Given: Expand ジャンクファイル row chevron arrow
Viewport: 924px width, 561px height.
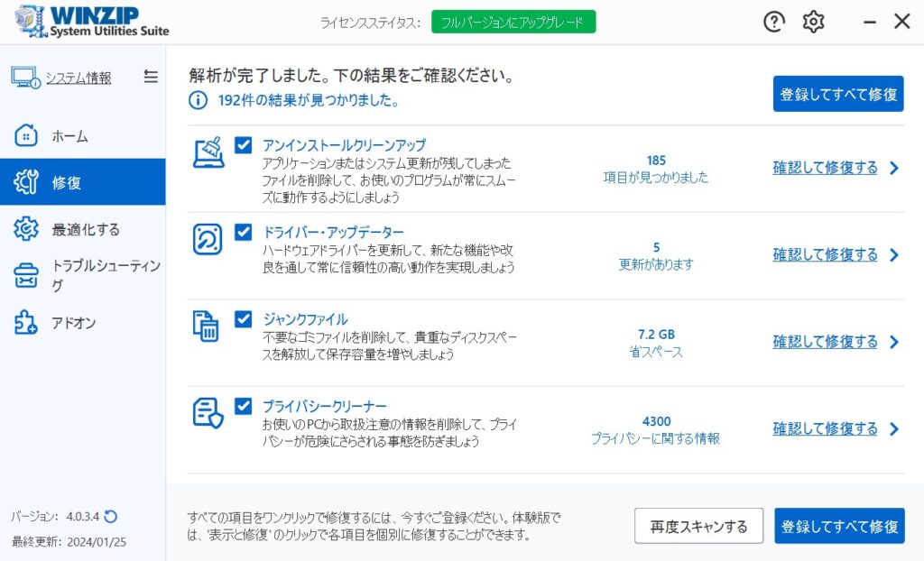Looking at the screenshot, I should coord(894,342).
